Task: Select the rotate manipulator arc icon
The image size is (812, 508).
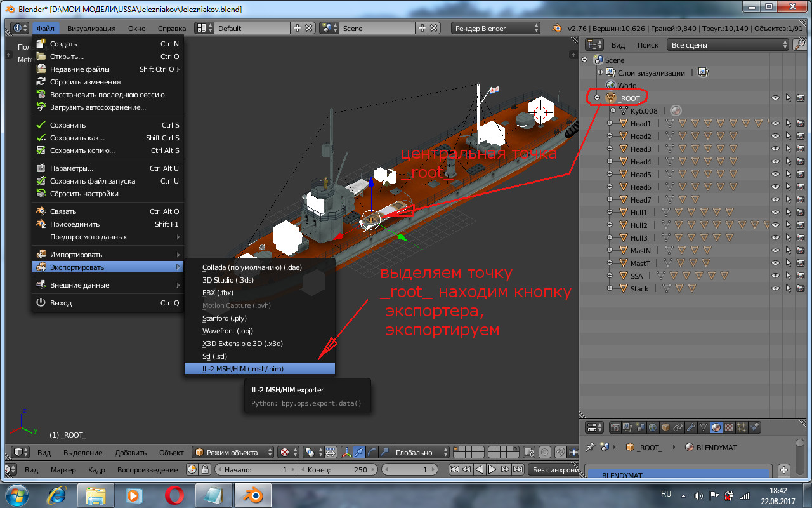Action: (x=372, y=452)
